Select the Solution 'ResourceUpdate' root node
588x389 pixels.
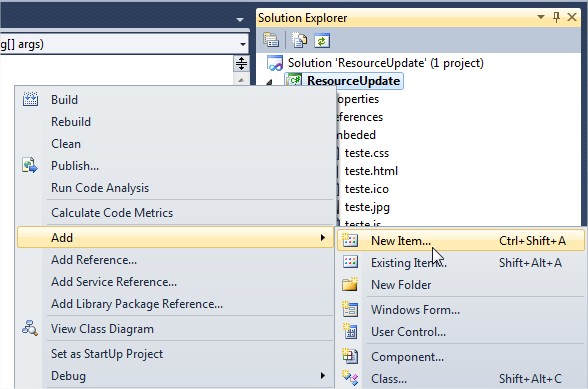tap(386, 63)
